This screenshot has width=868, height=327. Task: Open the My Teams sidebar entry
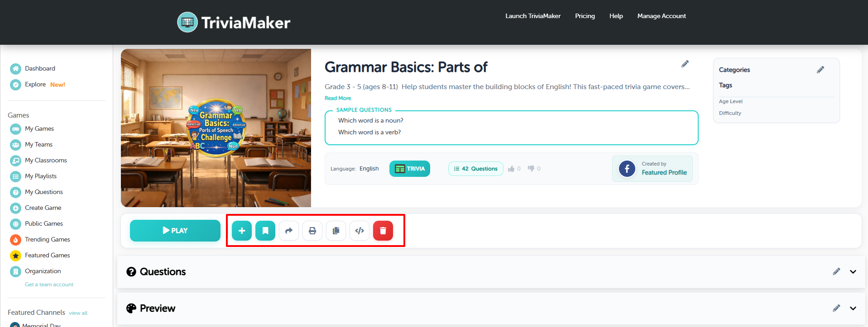[x=38, y=145]
